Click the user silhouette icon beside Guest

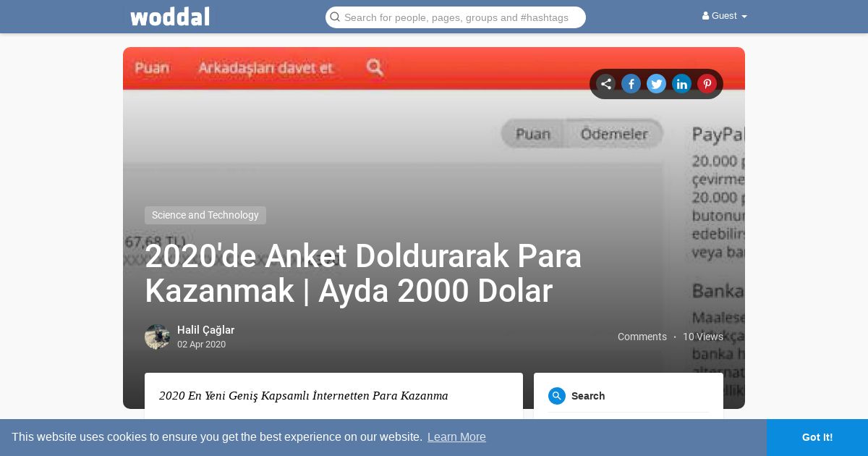click(x=705, y=16)
